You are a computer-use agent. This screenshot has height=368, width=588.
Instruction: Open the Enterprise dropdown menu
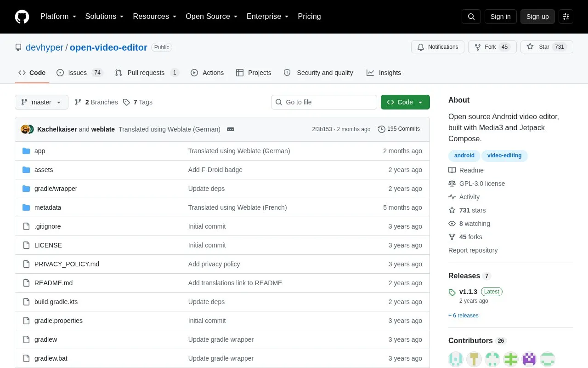(x=268, y=17)
